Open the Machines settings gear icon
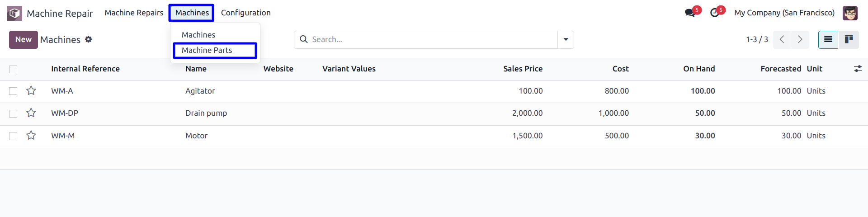This screenshot has height=217, width=868. click(89, 39)
